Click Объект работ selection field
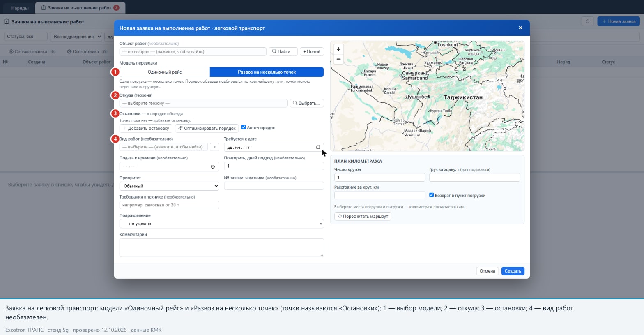 pyautogui.click(x=193, y=51)
